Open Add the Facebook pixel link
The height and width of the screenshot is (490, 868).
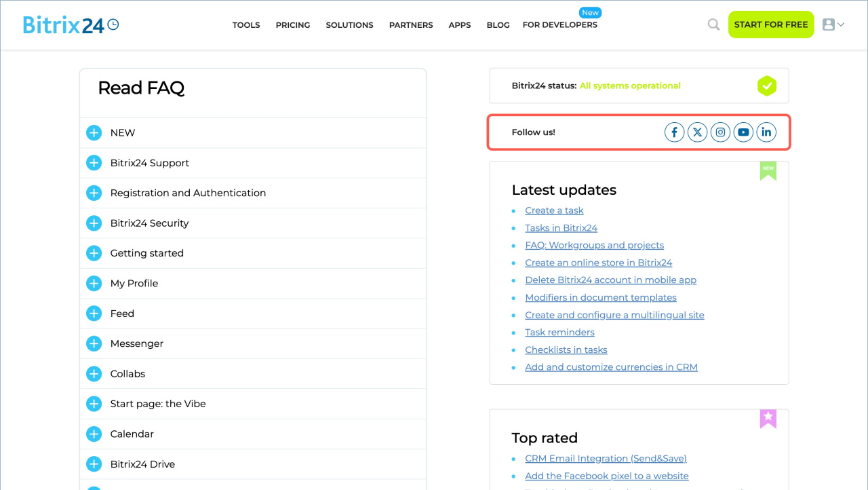click(607, 476)
